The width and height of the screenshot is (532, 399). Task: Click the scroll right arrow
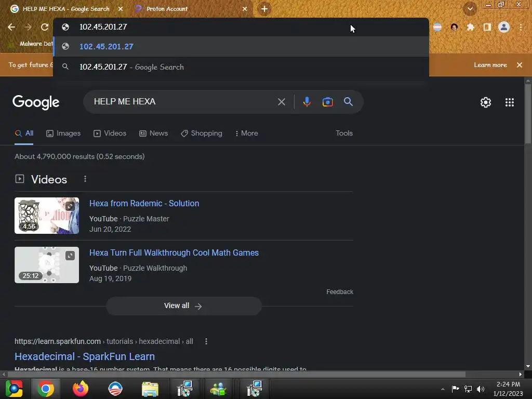pos(521,374)
